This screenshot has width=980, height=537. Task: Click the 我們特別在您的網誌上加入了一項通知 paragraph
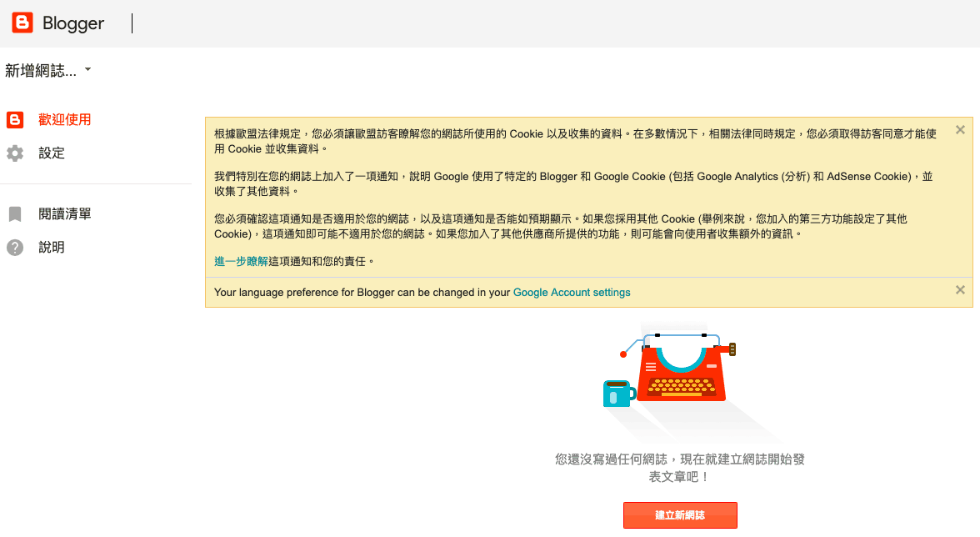[573, 183]
